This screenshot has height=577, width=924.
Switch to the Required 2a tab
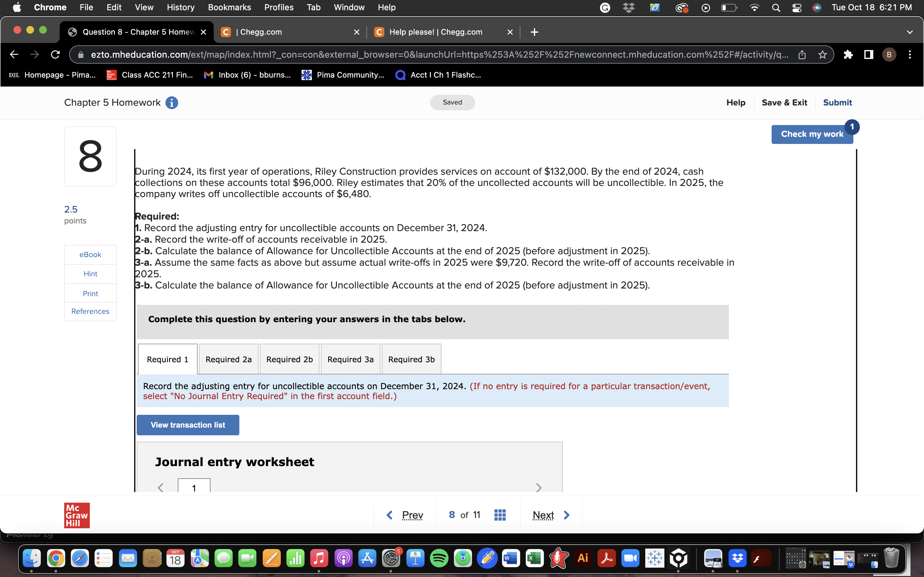tap(228, 359)
